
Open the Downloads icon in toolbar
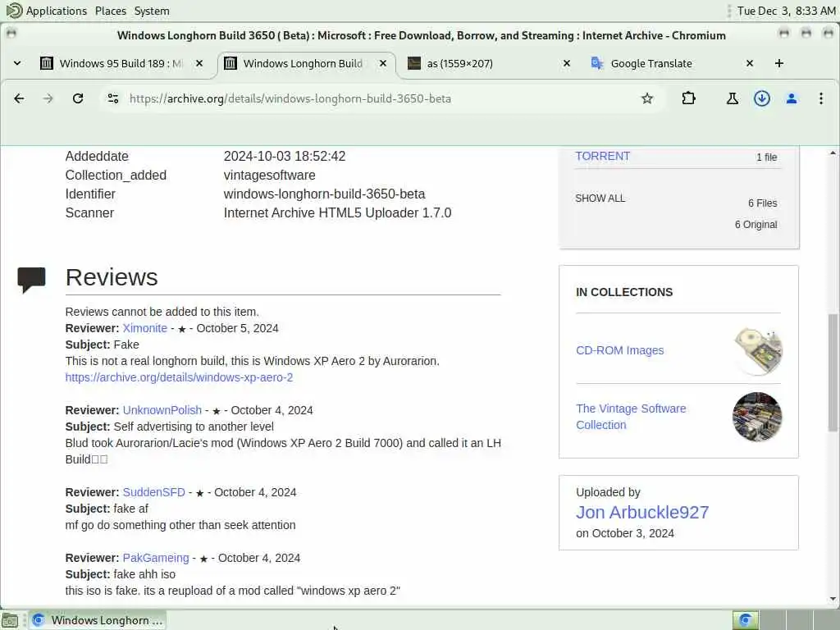[762, 98]
